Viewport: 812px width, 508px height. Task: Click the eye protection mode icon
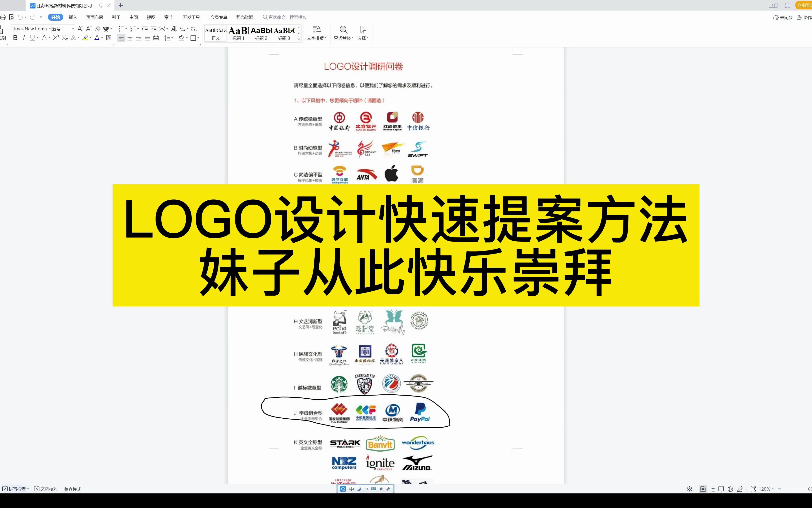690,489
